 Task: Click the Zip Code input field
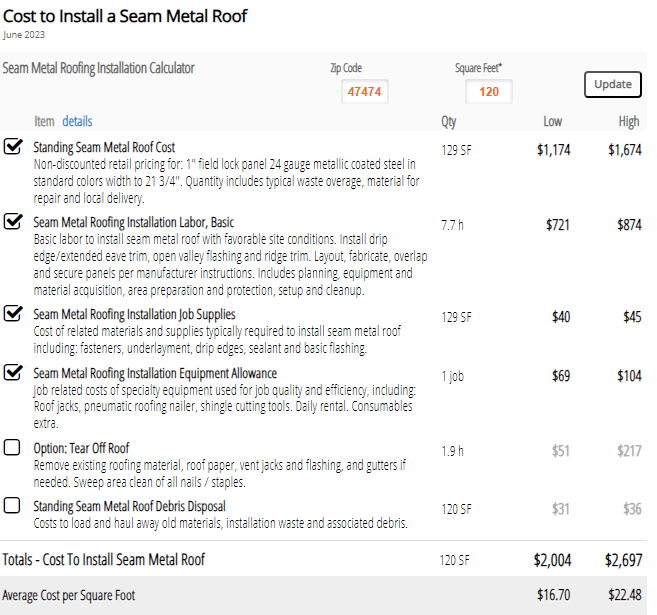365,92
